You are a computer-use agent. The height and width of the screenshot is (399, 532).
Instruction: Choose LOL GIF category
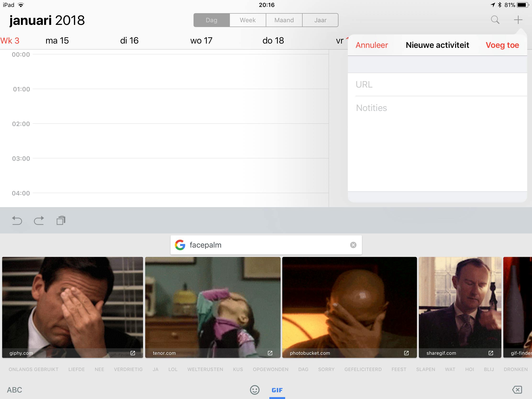[x=173, y=369]
